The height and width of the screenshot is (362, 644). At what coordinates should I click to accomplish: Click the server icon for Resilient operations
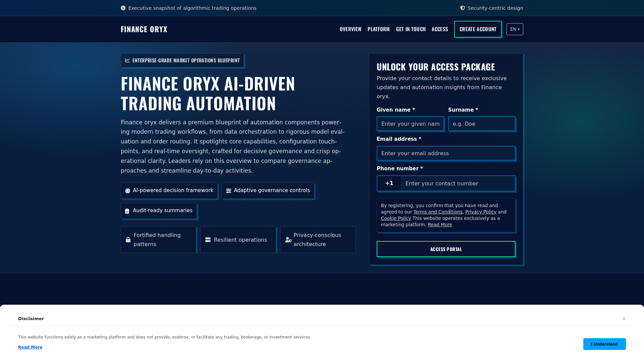[208, 240]
